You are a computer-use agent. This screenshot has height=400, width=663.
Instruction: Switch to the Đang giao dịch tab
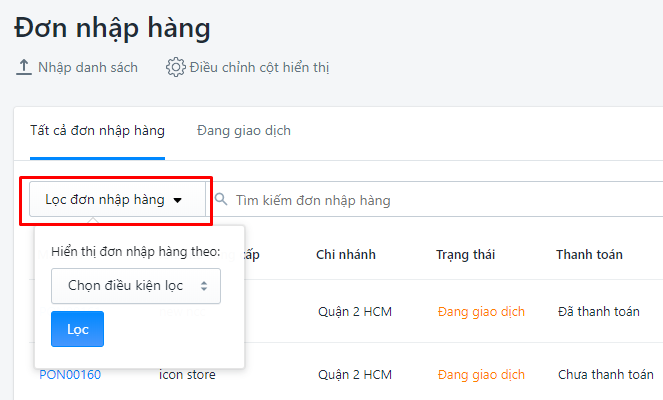pos(244,131)
